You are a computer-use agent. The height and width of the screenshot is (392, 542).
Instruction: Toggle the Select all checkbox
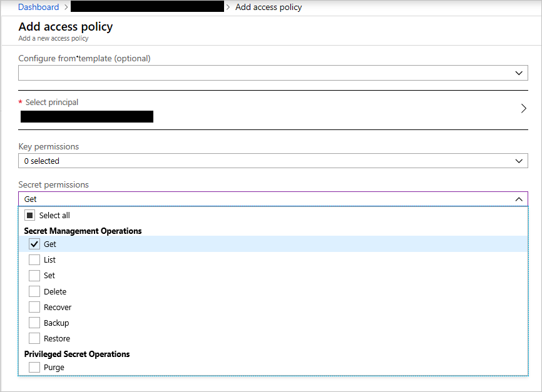coord(29,216)
